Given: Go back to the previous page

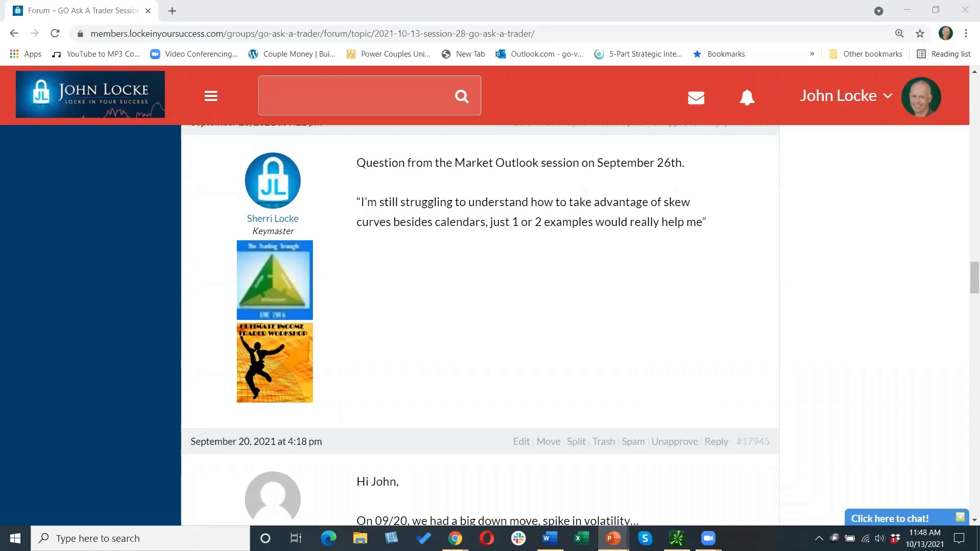Looking at the screenshot, I should [x=14, y=34].
